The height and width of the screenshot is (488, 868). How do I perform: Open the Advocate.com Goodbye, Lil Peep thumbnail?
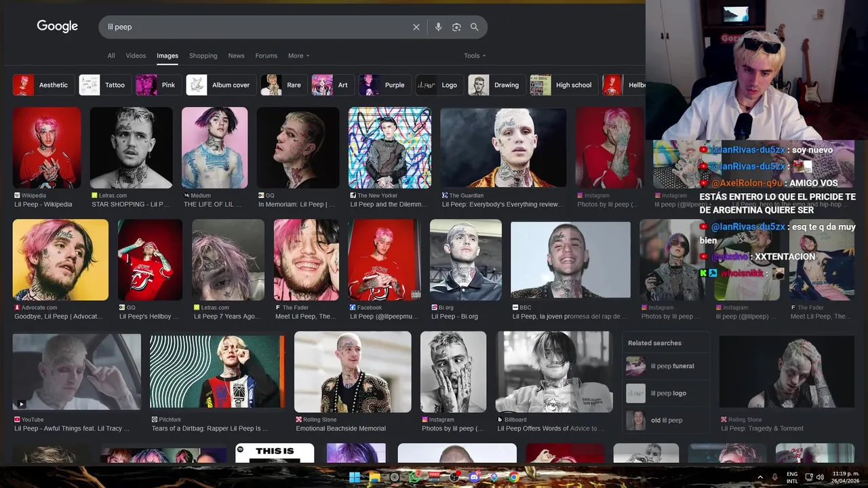60,260
